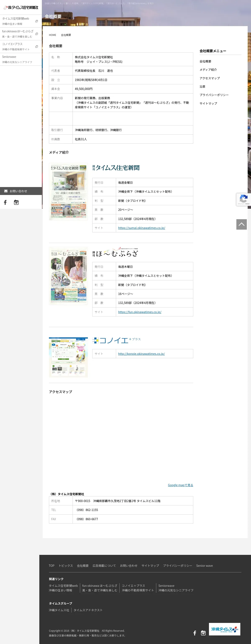This screenshot has width=251, height=644.
Task: Click the お問い合わせ contact button
Action: pyautogui.click(x=21, y=191)
